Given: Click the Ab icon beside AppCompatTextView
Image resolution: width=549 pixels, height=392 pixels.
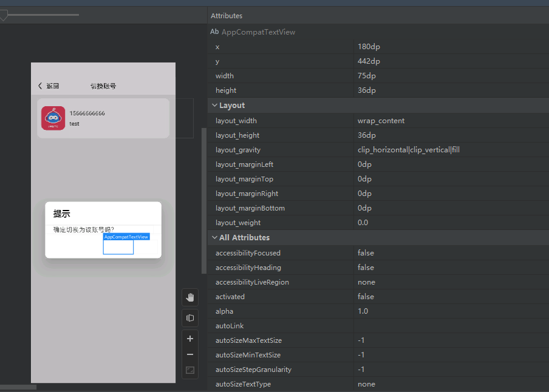Looking at the screenshot, I should (214, 32).
